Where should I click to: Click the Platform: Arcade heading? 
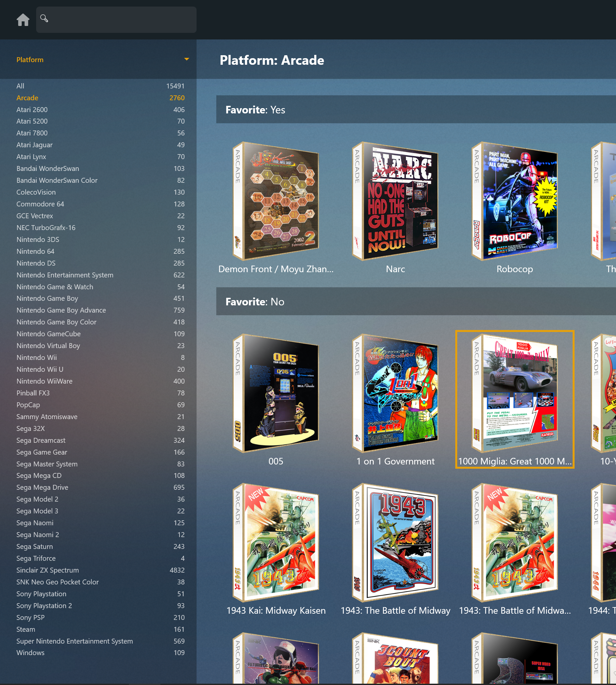tap(272, 60)
